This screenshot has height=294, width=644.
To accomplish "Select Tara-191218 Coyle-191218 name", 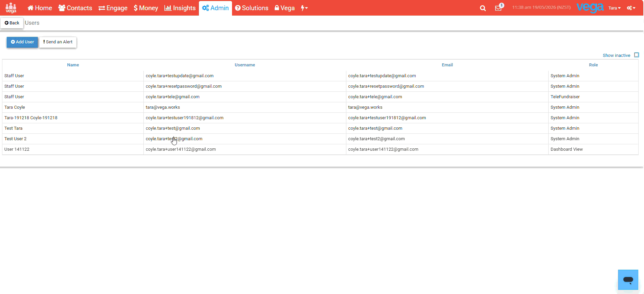I will click(31, 118).
